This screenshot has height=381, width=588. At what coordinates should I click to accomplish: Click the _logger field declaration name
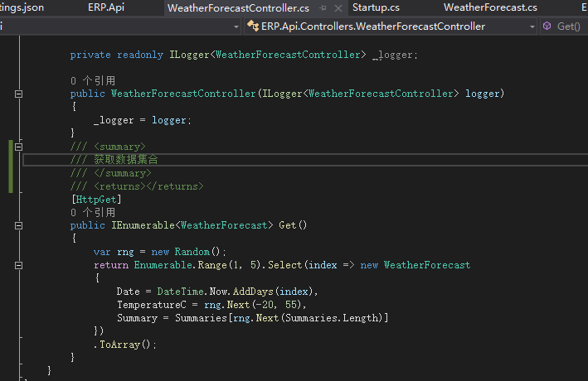click(x=392, y=55)
